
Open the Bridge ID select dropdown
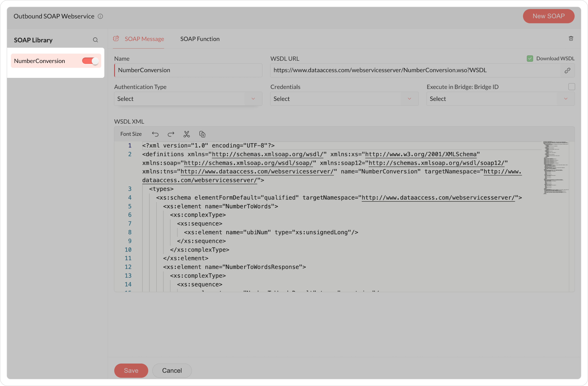click(500, 99)
